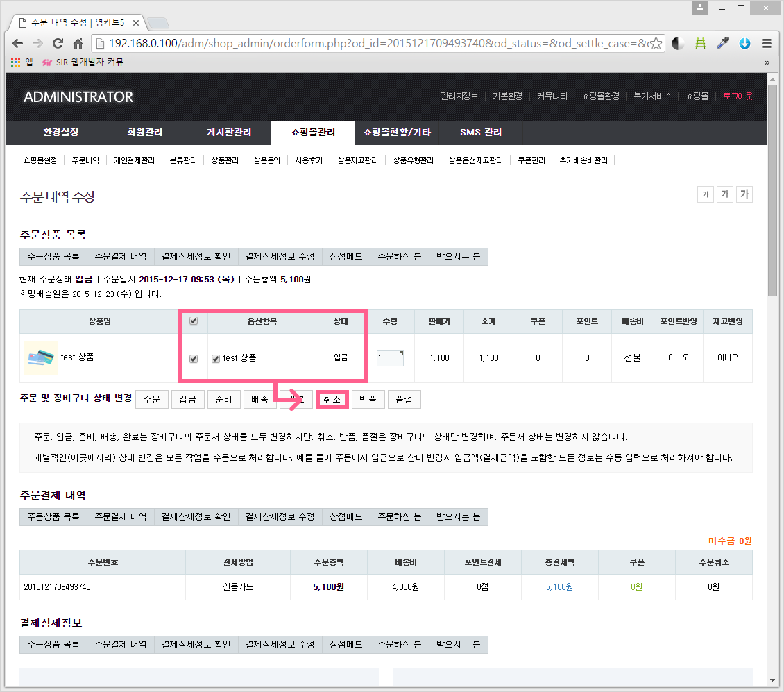Focus the browser address bar

pos(377,44)
